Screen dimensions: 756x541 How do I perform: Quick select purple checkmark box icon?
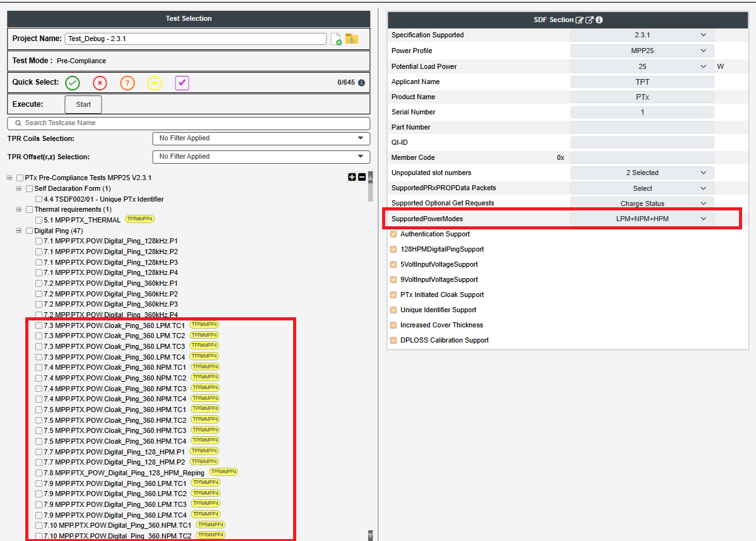pos(182,83)
